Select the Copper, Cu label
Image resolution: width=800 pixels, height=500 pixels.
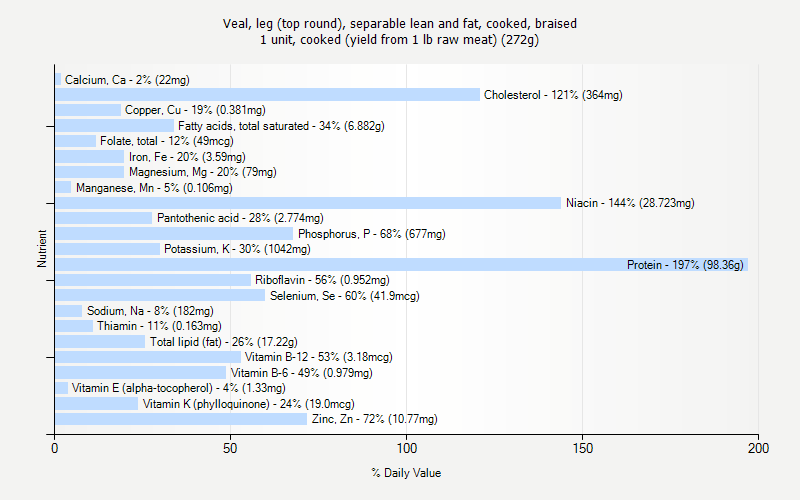pos(195,110)
